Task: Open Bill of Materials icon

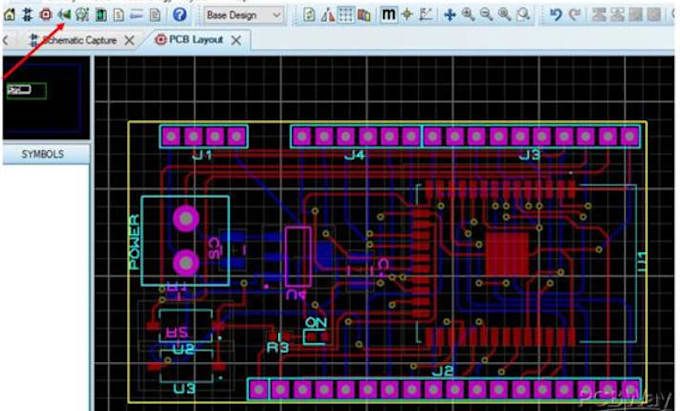Action: tap(118, 15)
